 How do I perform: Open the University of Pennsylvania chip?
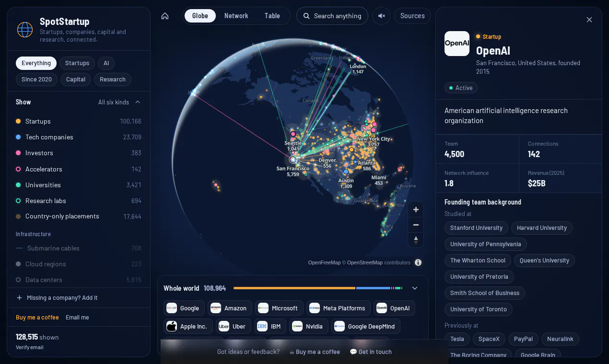(486, 244)
